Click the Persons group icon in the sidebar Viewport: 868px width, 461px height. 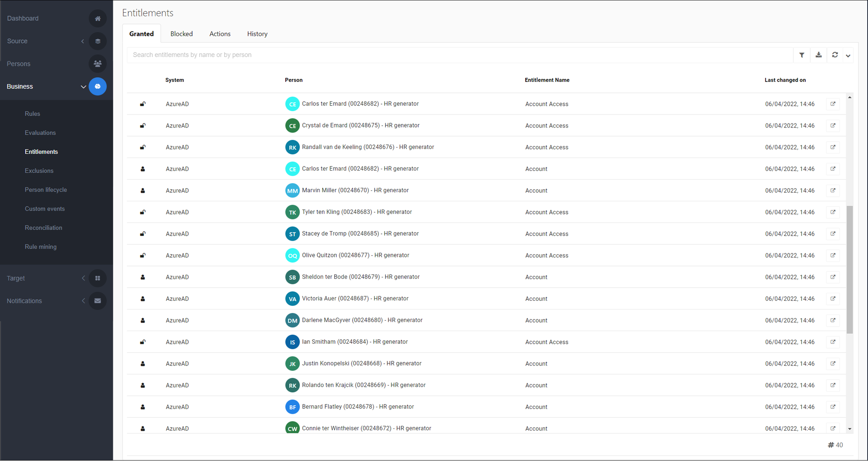point(98,64)
